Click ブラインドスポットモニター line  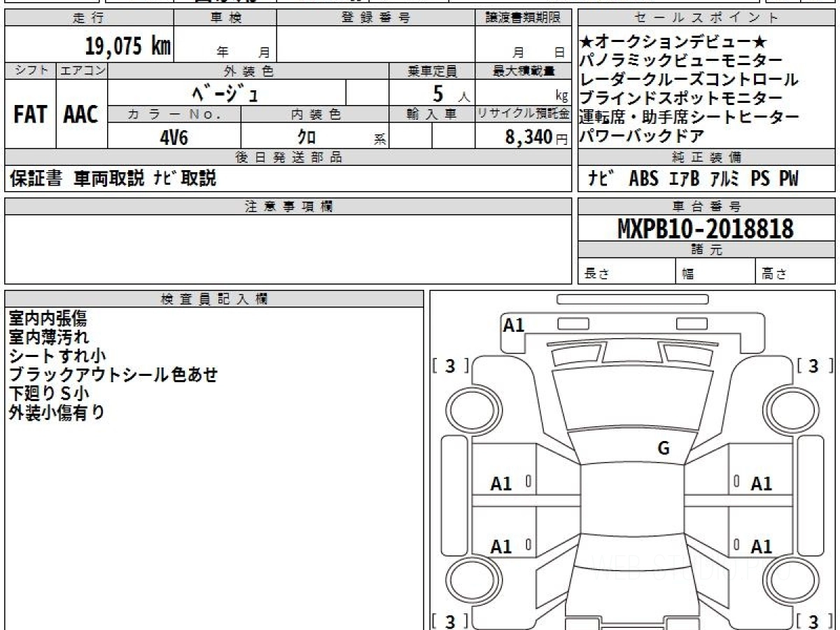point(680,98)
